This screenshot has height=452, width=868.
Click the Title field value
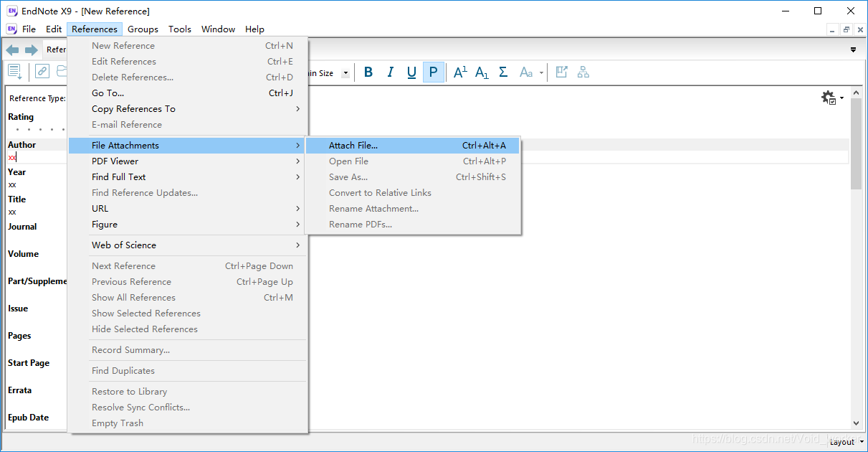12,212
